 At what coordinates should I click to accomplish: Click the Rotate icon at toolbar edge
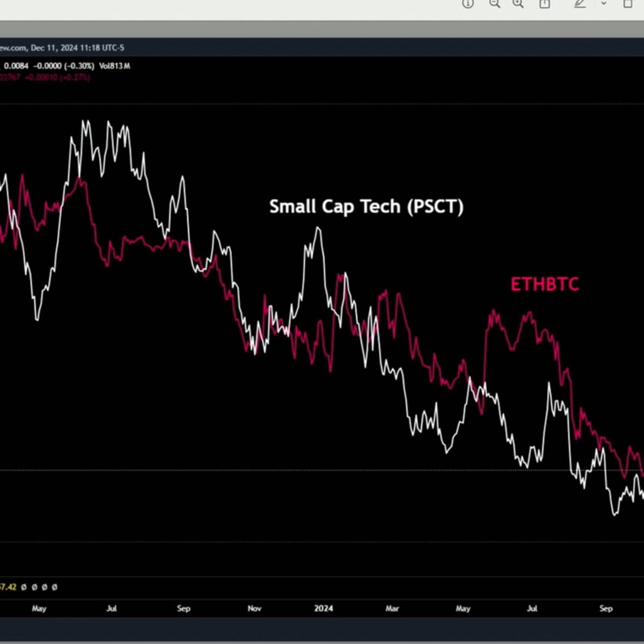click(628, 3)
